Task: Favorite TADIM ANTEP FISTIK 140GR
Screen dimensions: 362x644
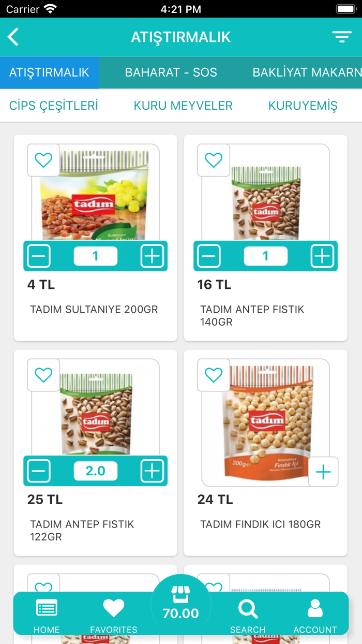Action: coord(214,160)
